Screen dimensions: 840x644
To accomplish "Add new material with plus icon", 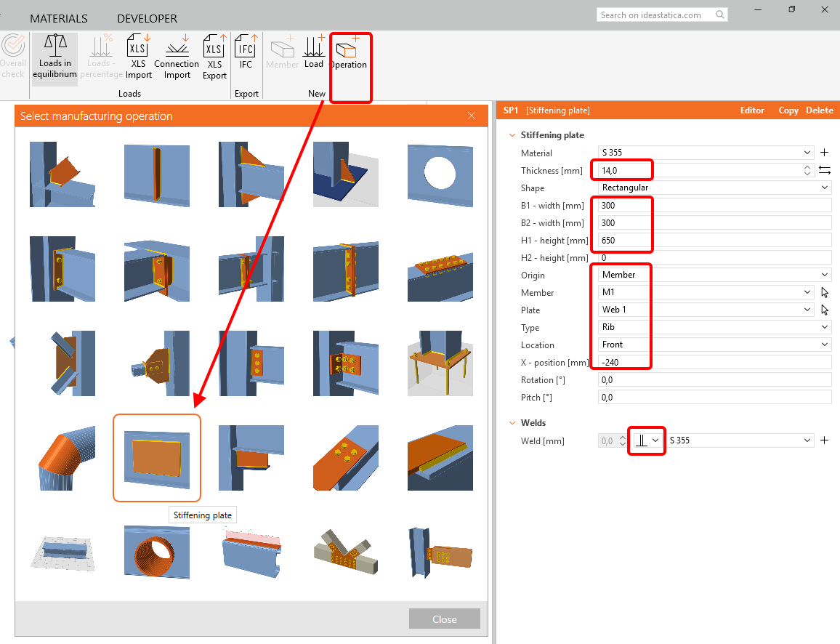I will click(825, 153).
